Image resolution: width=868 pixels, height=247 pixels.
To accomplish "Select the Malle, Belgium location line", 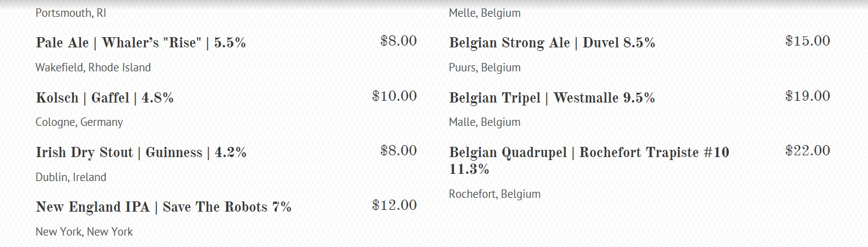I will pos(484,122).
